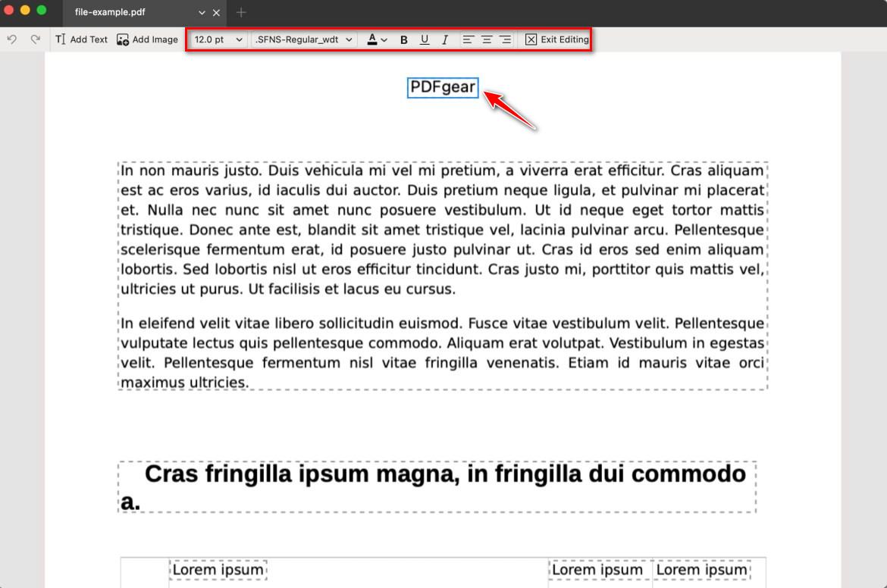Expand the tab list chevron
Image resolution: width=887 pixels, height=588 pixels.
[202, 13]
